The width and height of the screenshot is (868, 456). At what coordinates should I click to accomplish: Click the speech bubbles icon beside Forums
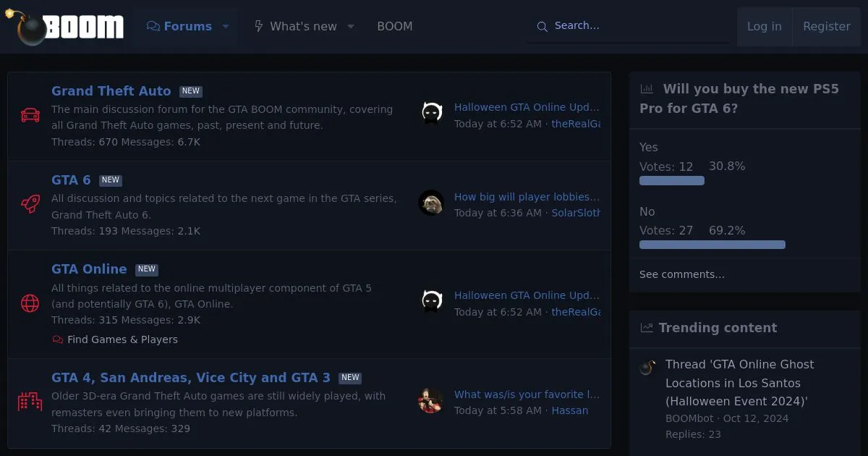click(x=153, y=26)
